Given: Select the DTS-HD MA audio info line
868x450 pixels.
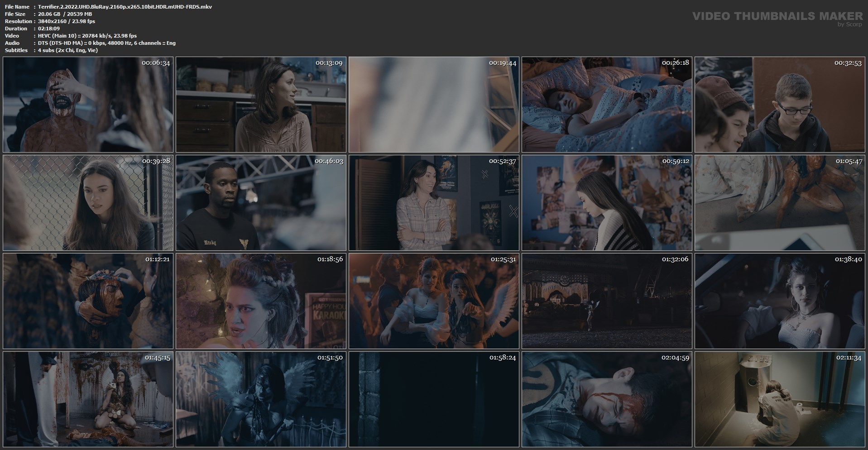Looking at the screenshot, I should [x=107, y=43].
